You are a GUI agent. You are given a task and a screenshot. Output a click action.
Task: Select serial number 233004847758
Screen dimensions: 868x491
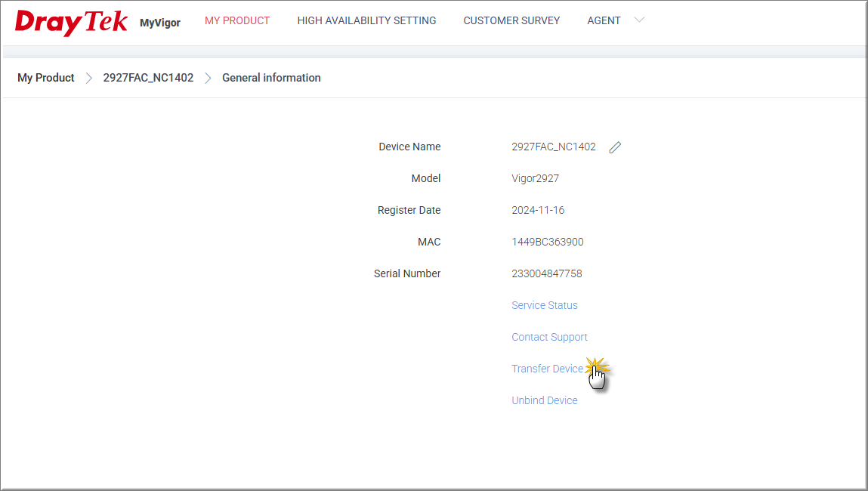[x=546, y=273]
